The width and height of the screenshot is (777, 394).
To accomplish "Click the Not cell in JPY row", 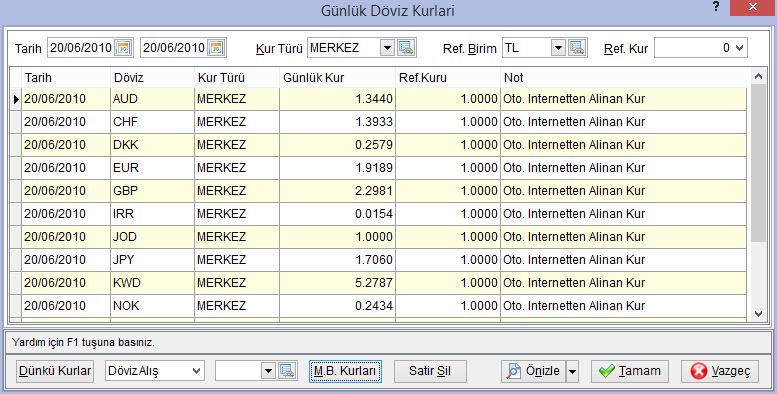I will tap(623, 260).
